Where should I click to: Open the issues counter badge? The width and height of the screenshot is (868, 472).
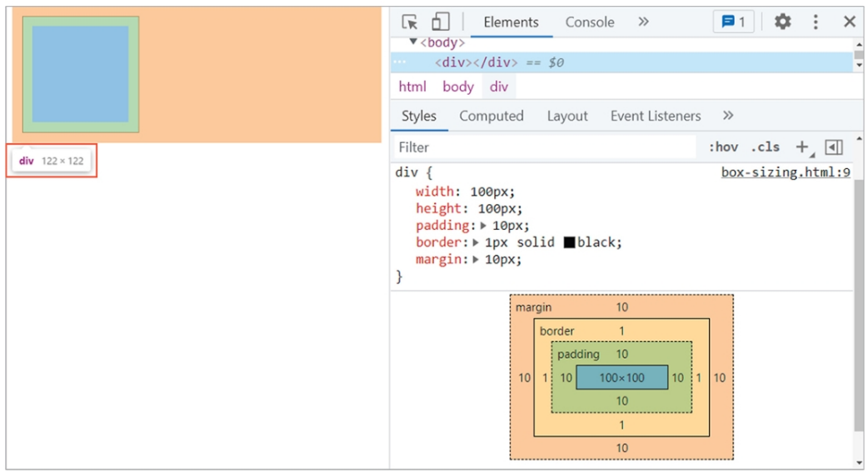coord(734,22)
